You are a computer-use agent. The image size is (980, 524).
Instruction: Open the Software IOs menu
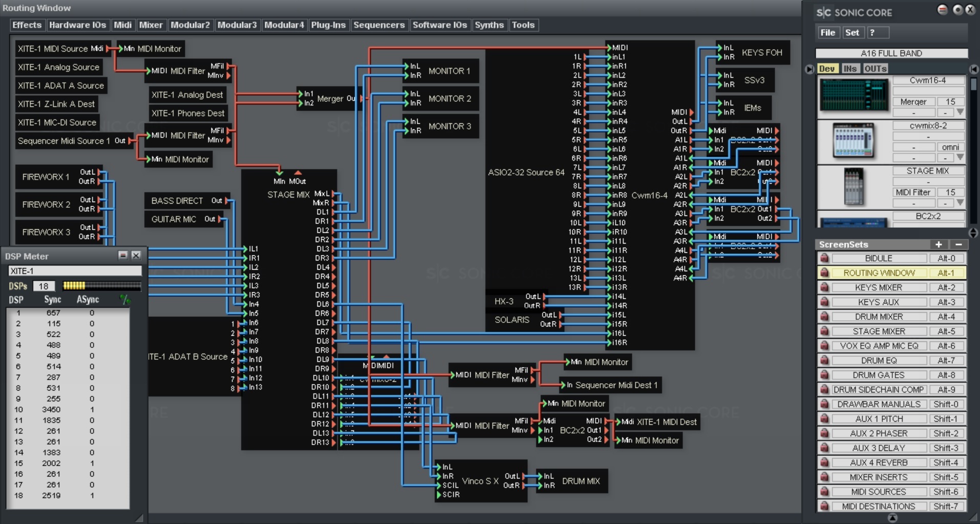click(440, 25)
